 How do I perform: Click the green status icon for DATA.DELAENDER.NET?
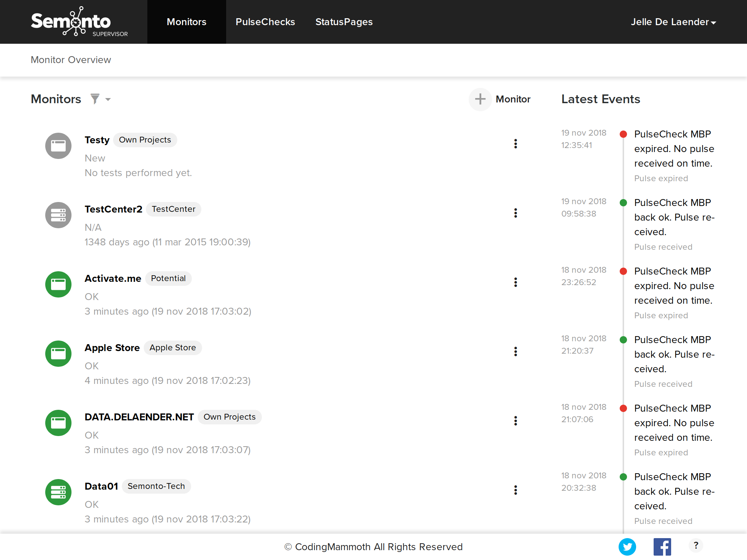pos(58,423)
